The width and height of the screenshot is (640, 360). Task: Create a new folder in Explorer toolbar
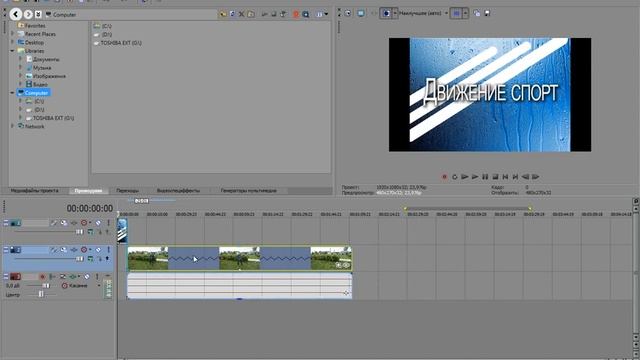[251, 14]
